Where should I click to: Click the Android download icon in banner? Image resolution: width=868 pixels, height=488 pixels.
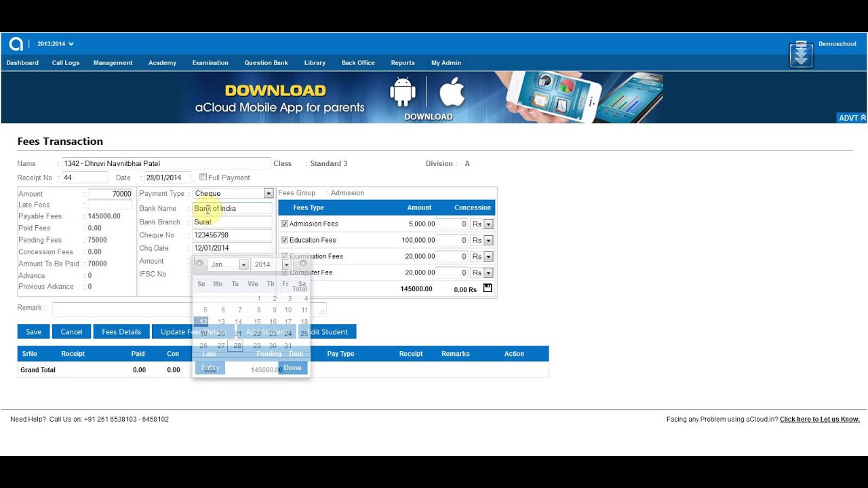pyautogui.click(x=403, y=91)
